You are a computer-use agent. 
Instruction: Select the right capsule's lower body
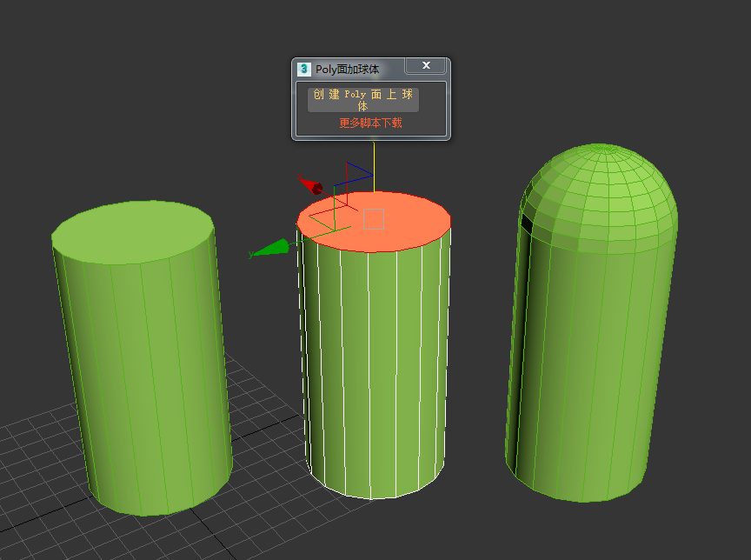click(x=582, y=391)
